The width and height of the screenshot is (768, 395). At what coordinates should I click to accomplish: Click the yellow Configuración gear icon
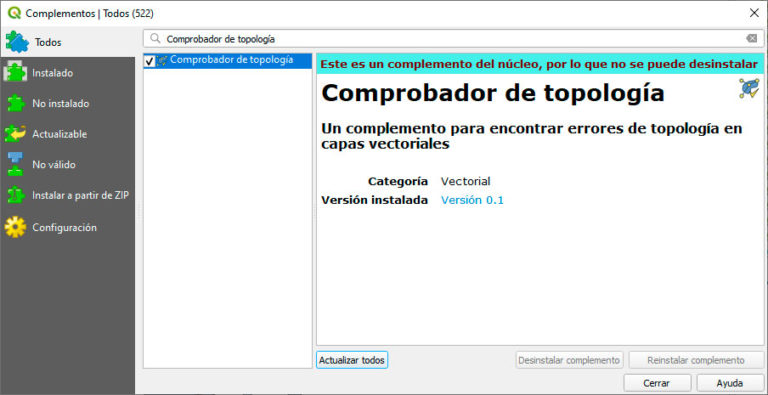click(15, 227)
